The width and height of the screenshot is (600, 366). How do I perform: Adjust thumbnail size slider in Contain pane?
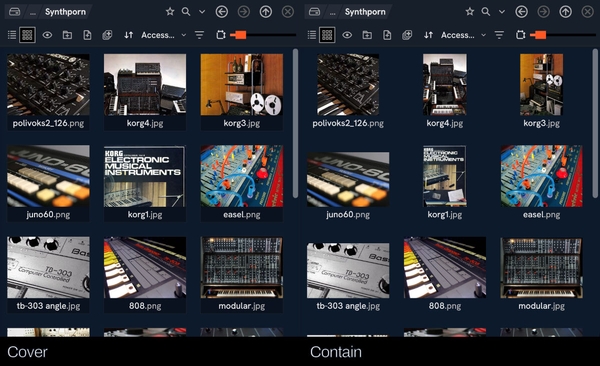(563, 35)
